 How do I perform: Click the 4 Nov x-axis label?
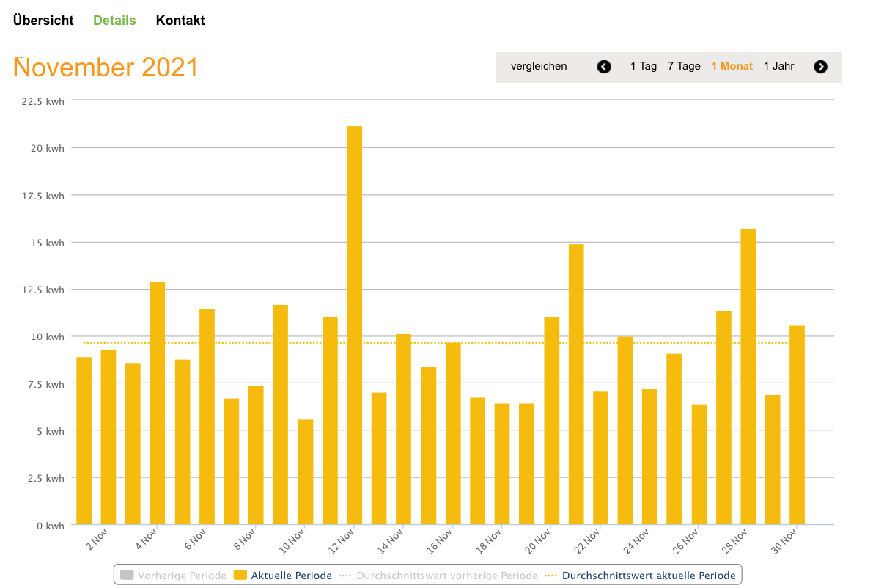point(147,540)
